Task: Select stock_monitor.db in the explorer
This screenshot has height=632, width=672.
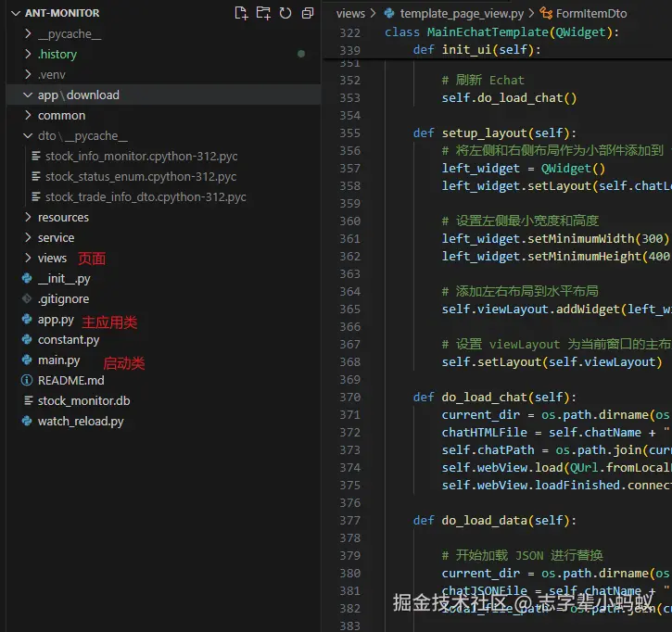Action: coord(83,401)
